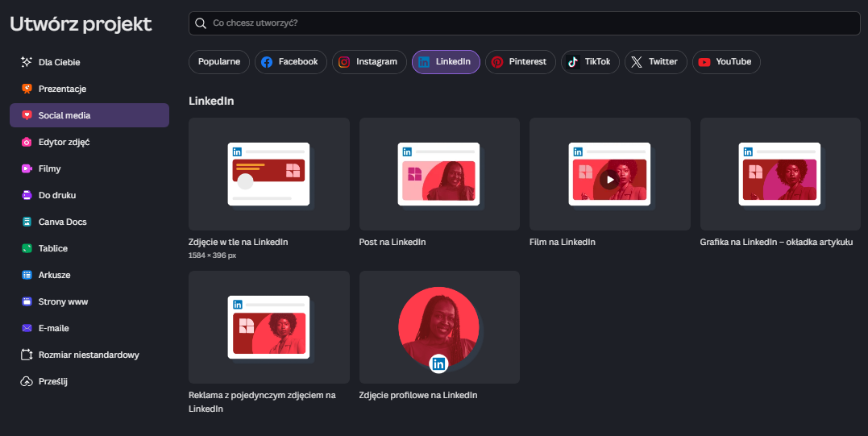Switch to the Instagram filter

coord(369,62)
